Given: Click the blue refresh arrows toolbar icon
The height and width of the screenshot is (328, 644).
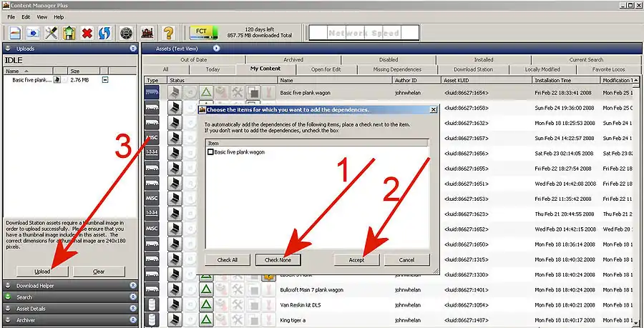Looking at the screenshot, I should click(105, 33).
